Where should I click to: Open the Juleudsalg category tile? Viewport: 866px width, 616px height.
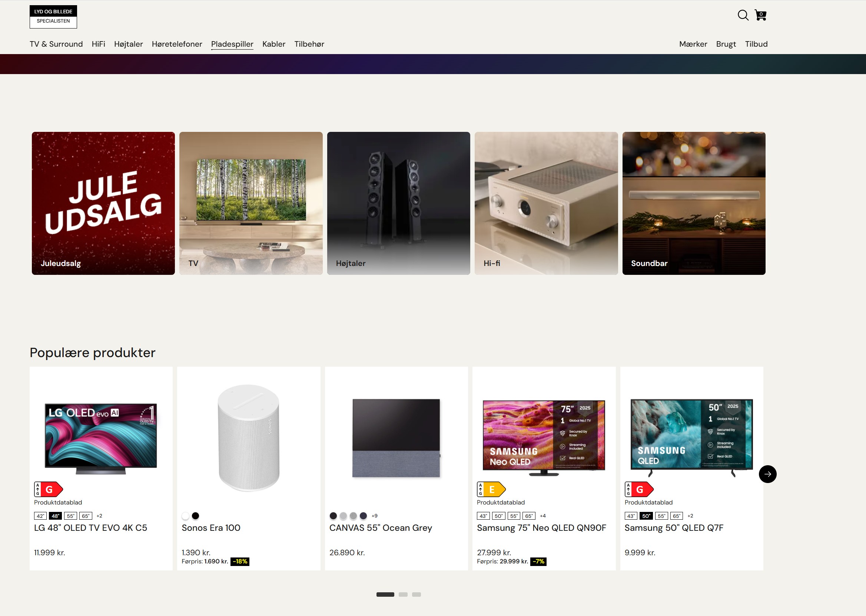pos(103,203)
